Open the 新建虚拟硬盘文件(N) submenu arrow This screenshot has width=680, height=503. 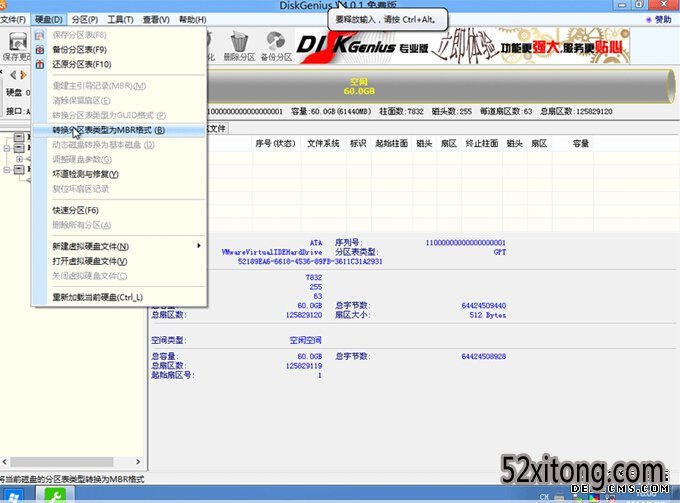pos(199,246)
